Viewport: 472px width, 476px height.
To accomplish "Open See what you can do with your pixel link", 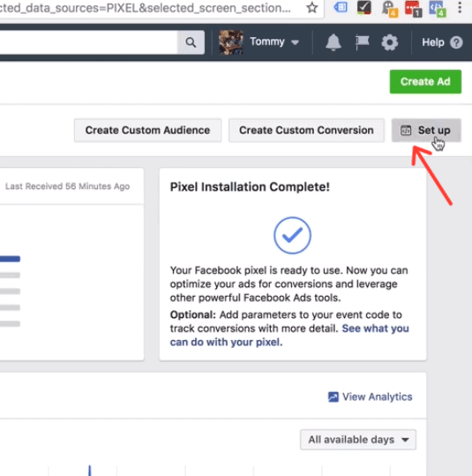I will coord(289,336).
